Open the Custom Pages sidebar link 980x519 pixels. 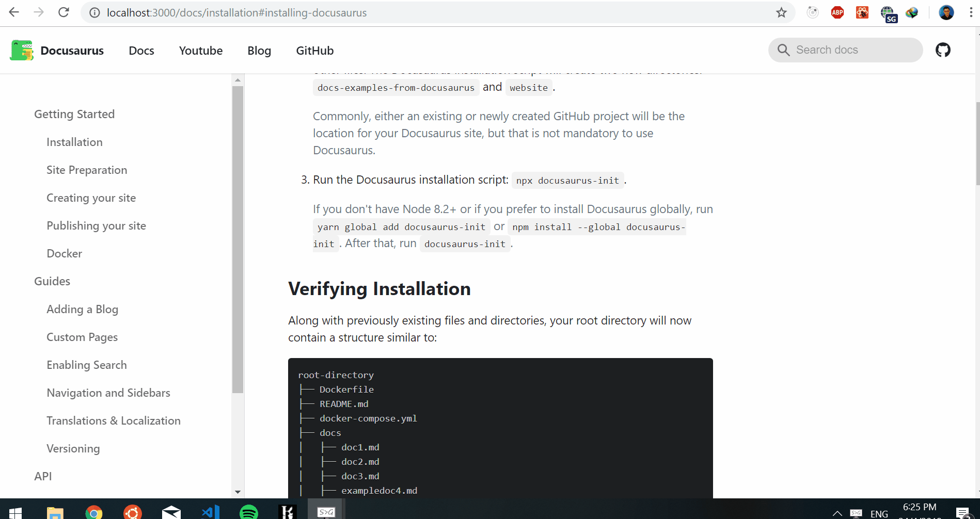tap(82, 337)
